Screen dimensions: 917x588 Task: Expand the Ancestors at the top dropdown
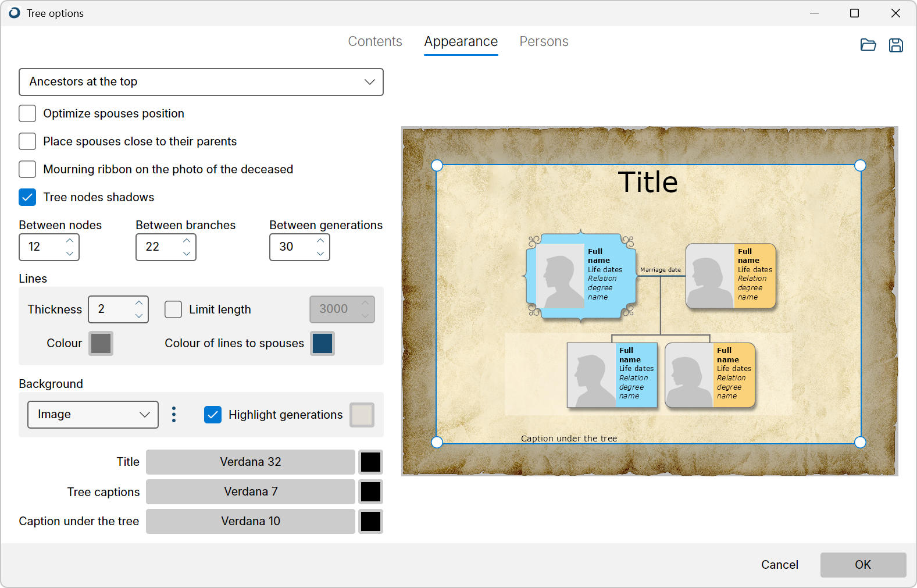point(201,82)
